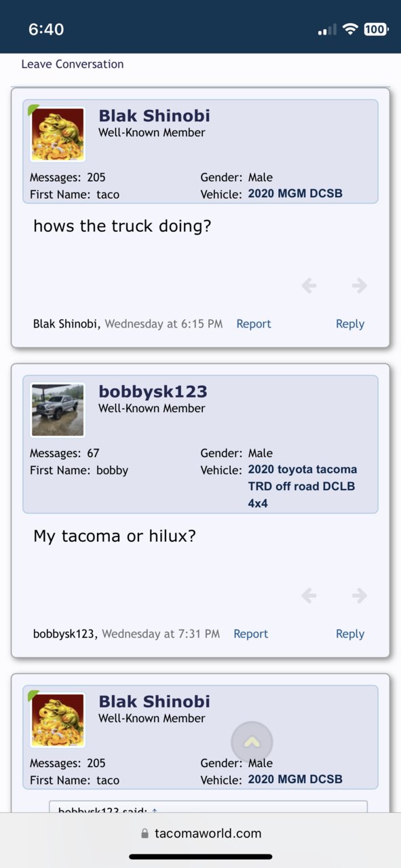401x868 pixels.
Task: Reply to the 'hows the truck doing?' message
Action: tap(350, 324)
